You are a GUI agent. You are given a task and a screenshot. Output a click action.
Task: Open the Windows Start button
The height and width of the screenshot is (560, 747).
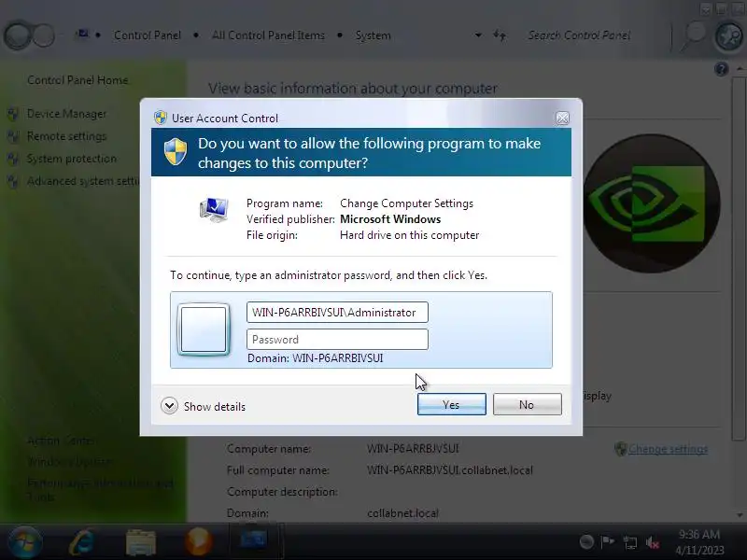coord(24,542)
